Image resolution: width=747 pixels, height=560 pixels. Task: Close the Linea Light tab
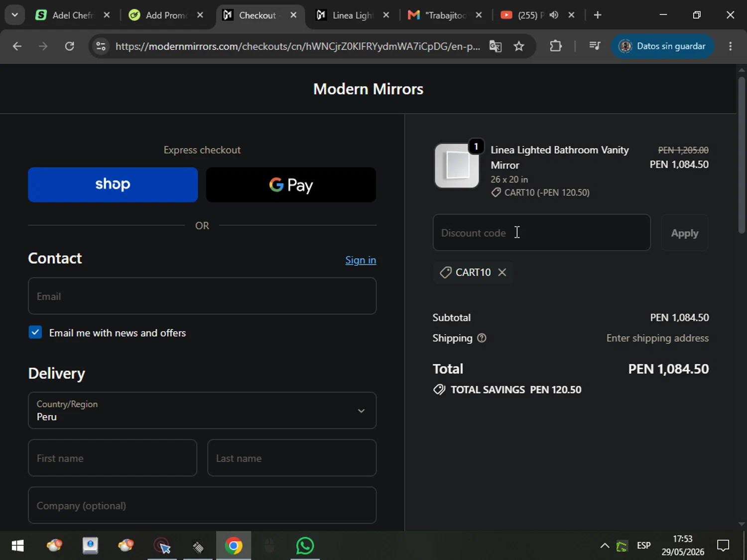pos(386,15)
